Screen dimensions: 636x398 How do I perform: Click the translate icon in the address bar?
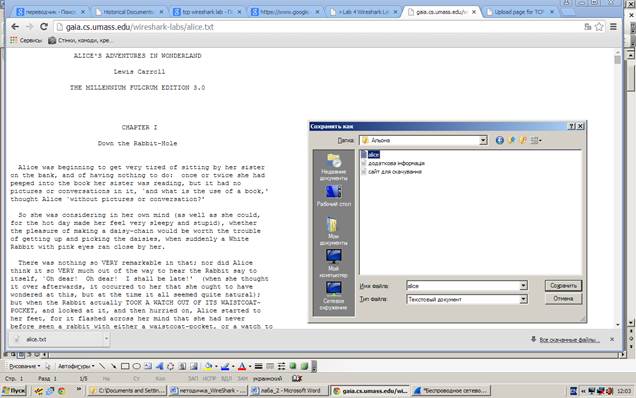pyautogui.click(x=587, y=27)
